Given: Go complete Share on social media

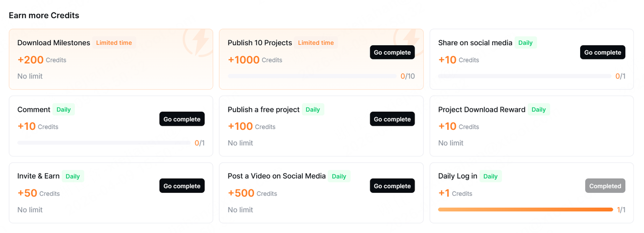Looking at the screenshot, I should [603, 52].
